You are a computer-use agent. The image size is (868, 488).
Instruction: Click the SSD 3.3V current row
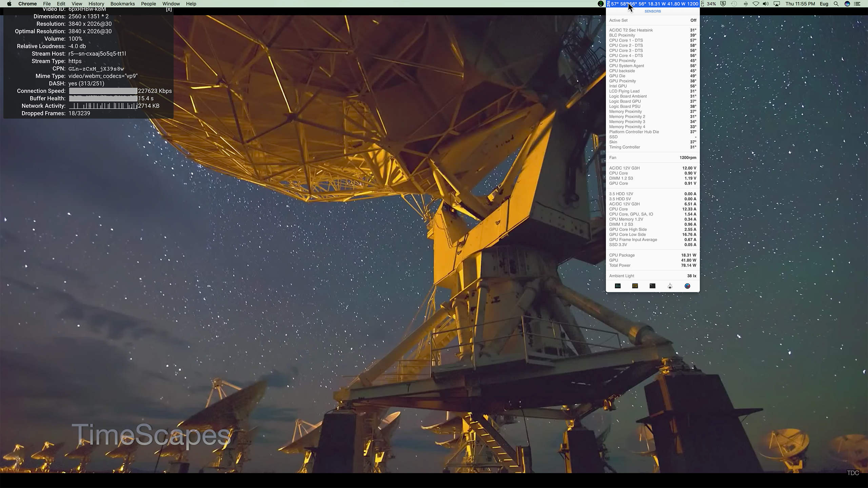click(653, 245)
